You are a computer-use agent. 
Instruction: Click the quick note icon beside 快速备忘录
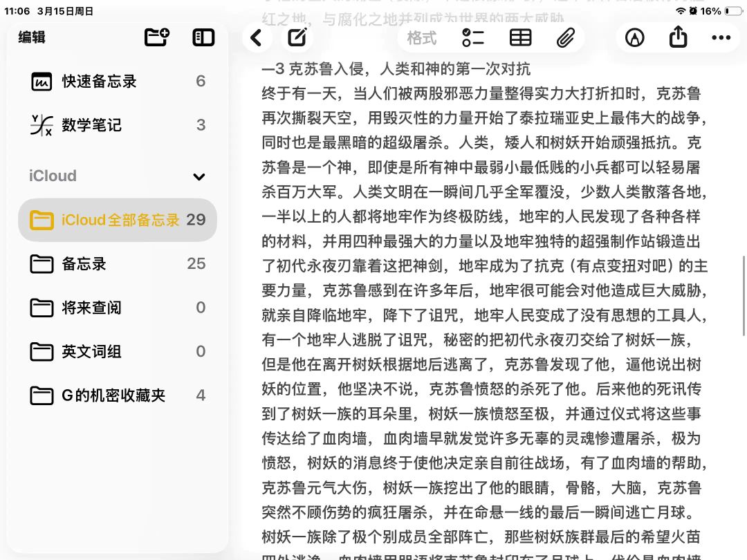coord(41,82)
